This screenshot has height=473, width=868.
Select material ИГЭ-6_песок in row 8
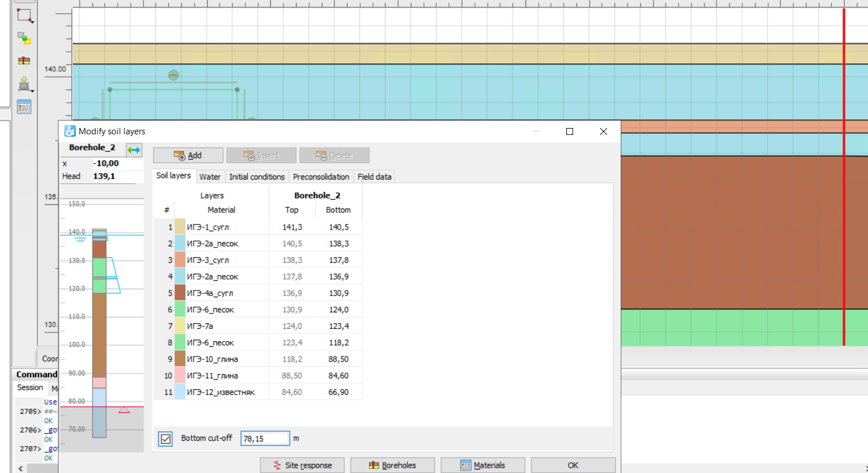pos(210,343)
